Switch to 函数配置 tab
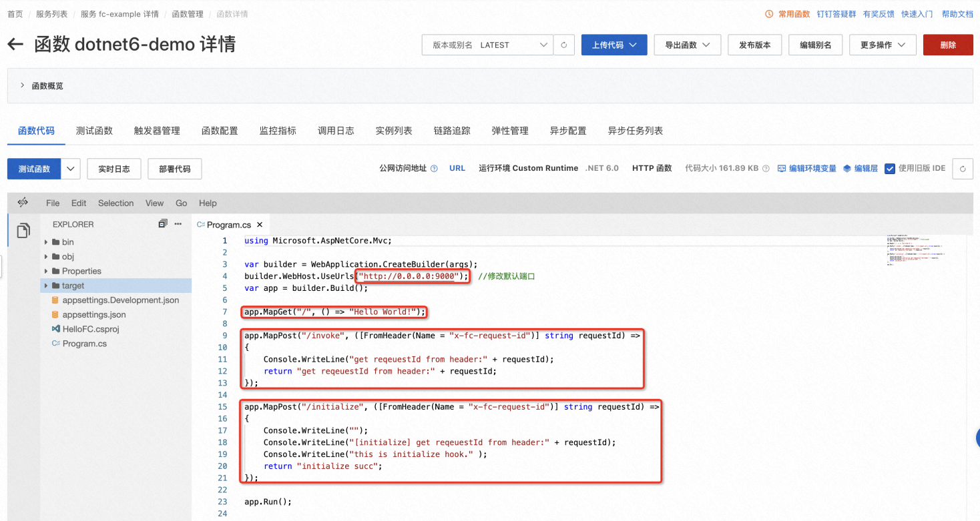980x521 pixels. [220, 131]
